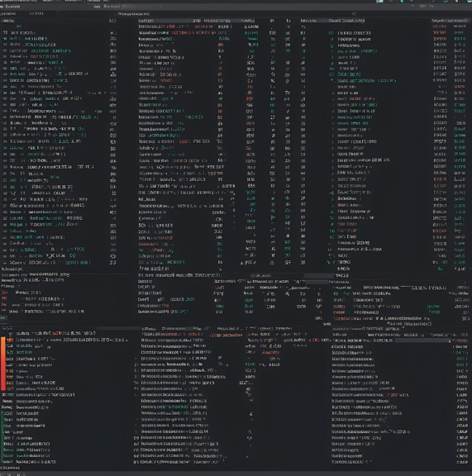The width and height of the screenshot is (472, 476).
Task: Click the orange-red gradient bar in the bottom-left panel
Action: click(3, 364)
